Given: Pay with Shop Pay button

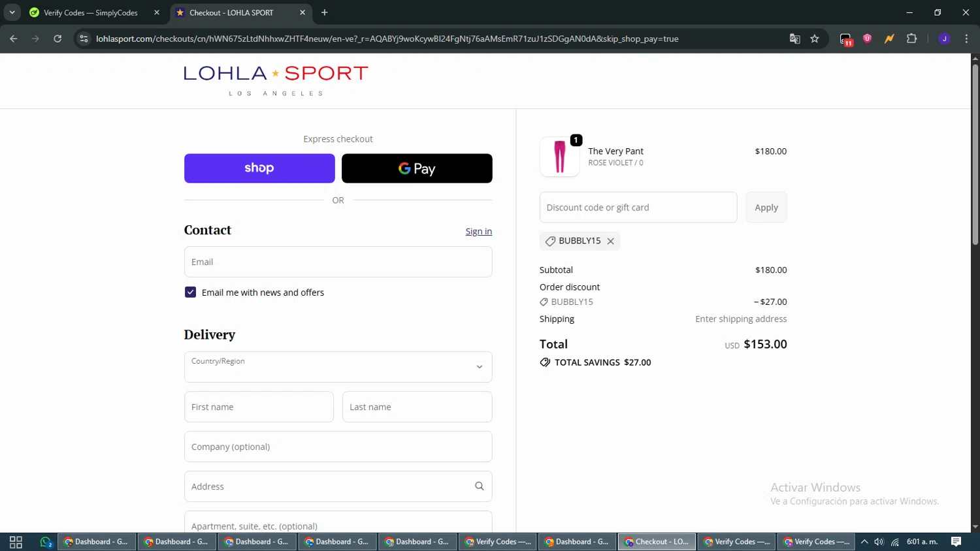Looking at the screenshot, I should click(x=259, y=168).
